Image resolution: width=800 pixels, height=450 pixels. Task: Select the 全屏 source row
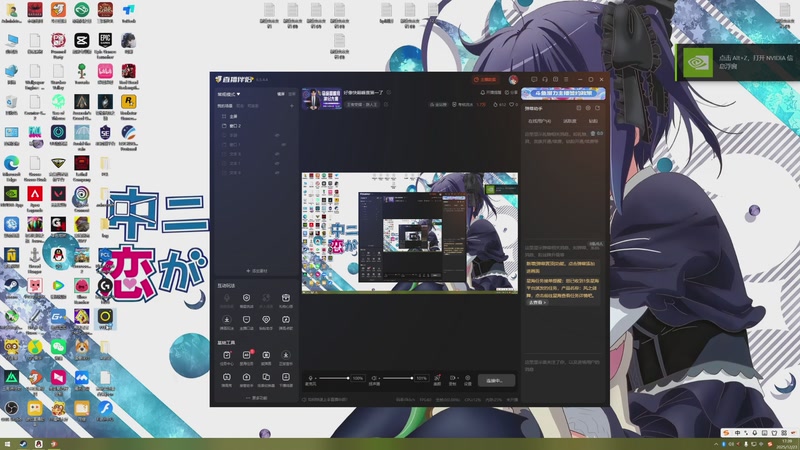[257, 116]
